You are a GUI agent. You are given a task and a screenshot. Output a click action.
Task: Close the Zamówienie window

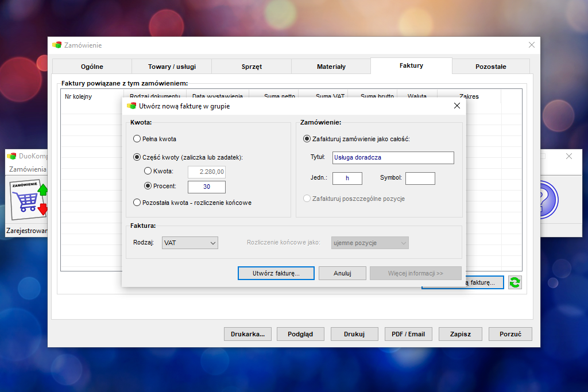click(x=532, y=45)
